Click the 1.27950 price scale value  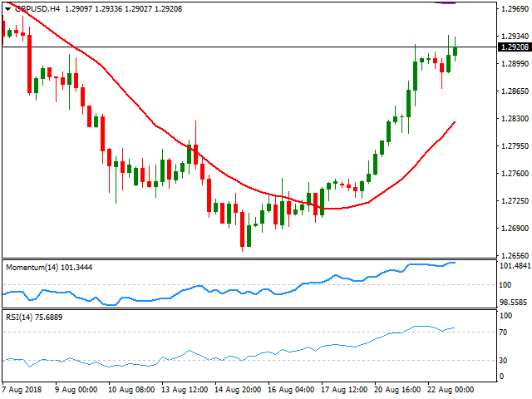point(515,146)
